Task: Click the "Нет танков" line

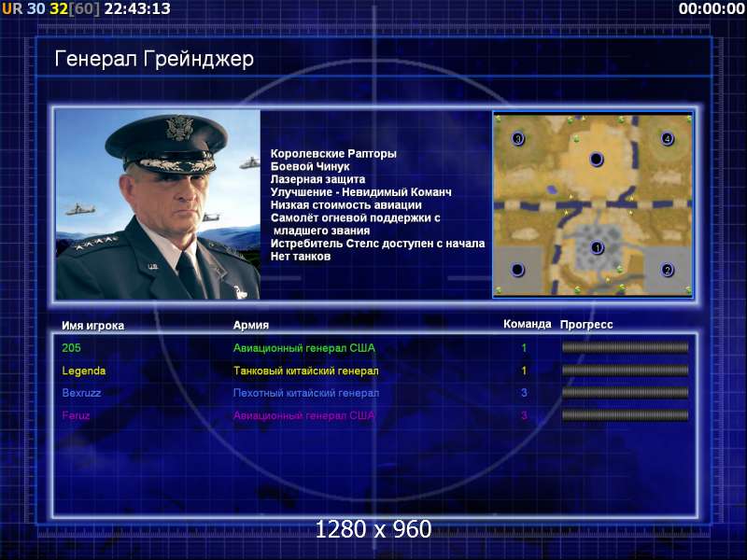Action: [301, 256]
